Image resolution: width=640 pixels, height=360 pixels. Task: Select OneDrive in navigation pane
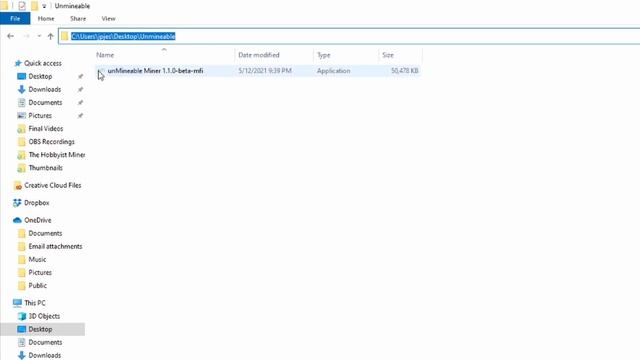38,220
